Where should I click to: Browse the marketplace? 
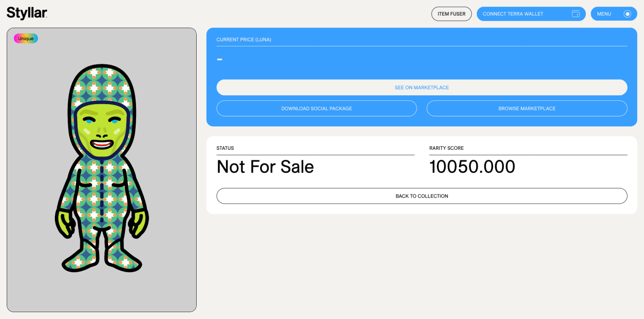527,108
